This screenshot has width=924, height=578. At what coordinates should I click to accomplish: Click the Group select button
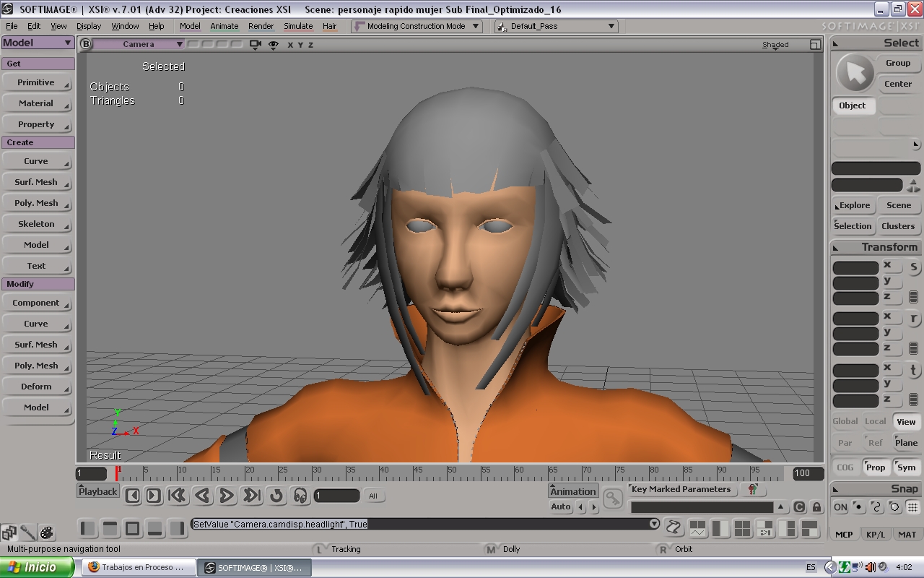(x=898, y=64)
